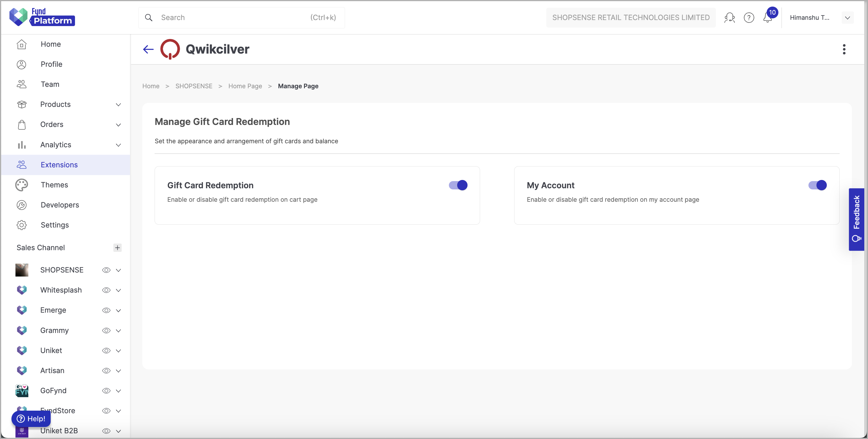Click the Extensions icon in sidebar

(21, 165)
